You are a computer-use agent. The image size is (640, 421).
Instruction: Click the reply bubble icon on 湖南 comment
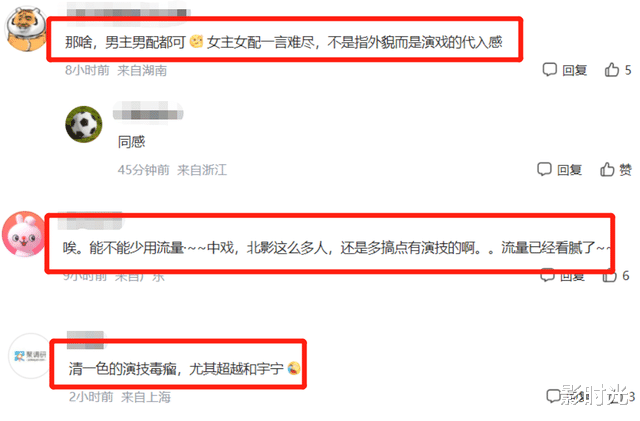[549, 70]
